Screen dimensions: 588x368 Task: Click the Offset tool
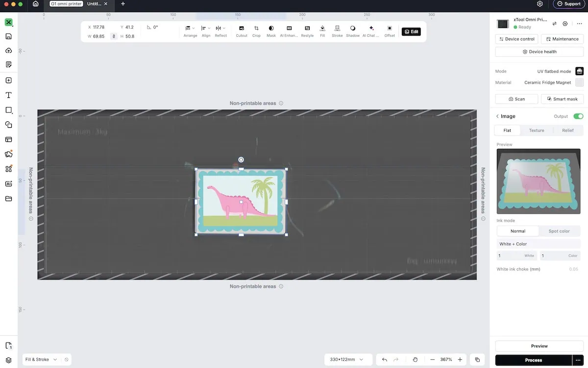(x=390, y=31)
